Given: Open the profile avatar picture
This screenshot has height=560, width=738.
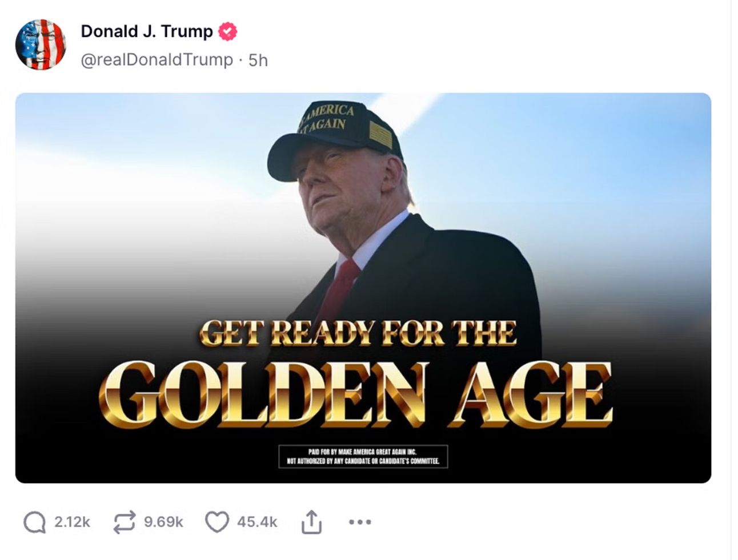Looking at the screenshot, I should tap(41, 45).
